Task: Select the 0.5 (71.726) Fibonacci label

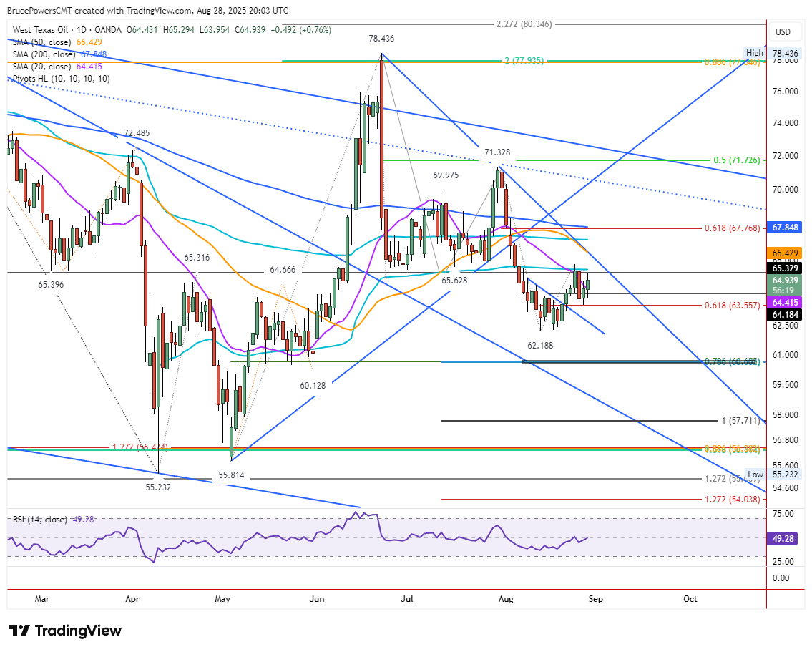Action: pos(736,160)
